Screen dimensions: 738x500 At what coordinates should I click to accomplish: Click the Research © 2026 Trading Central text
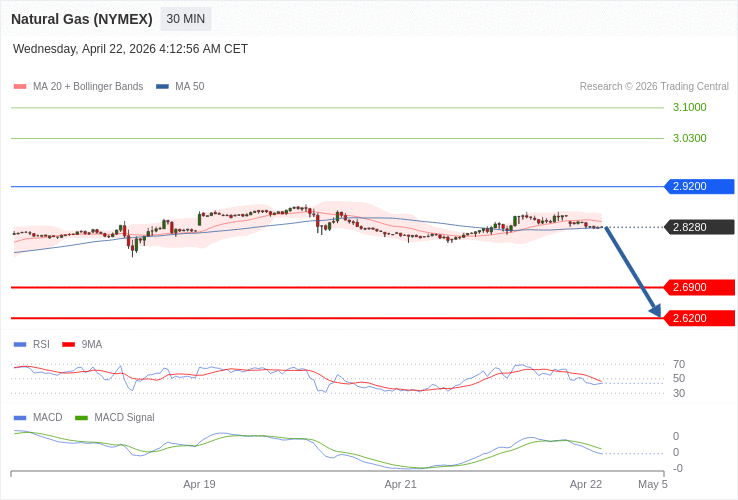(654, 87)
